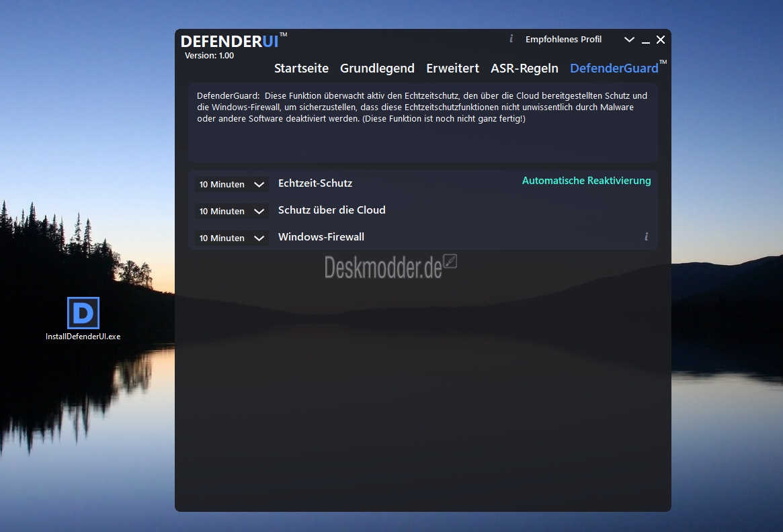Click the DefenderUI logo in the title bar

click(x=229, y=42)
